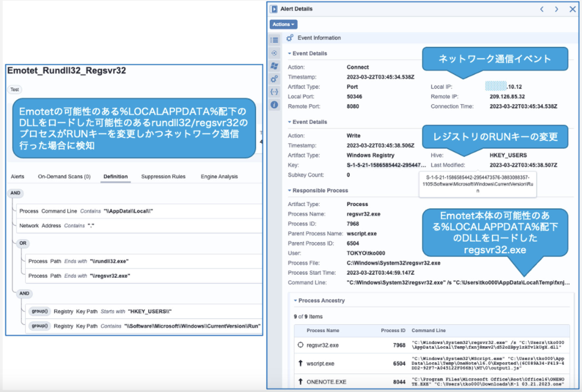
Task: Click the Test tag badge
Action: coord(14,89)
